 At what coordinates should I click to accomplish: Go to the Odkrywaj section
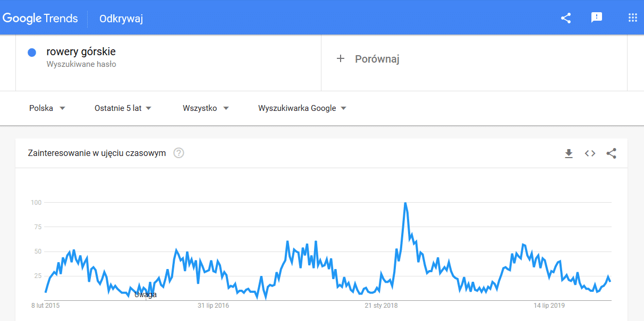click(x=121, y=19)
